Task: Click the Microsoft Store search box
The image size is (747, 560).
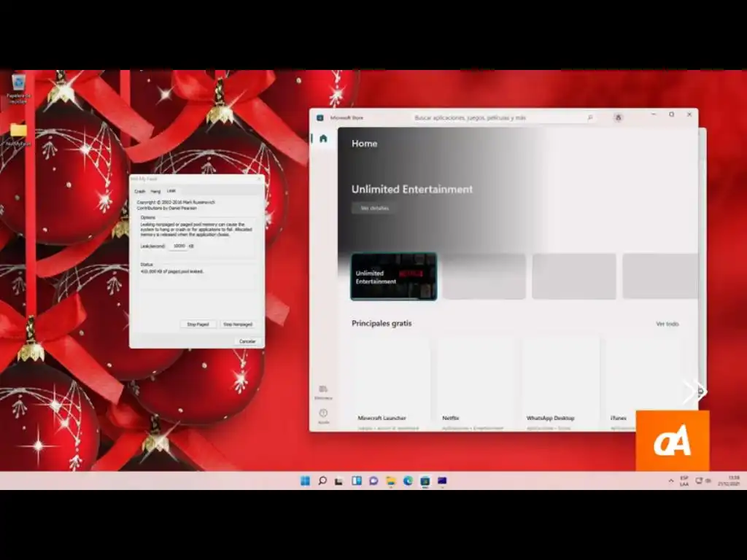Action: click(503, 117)
